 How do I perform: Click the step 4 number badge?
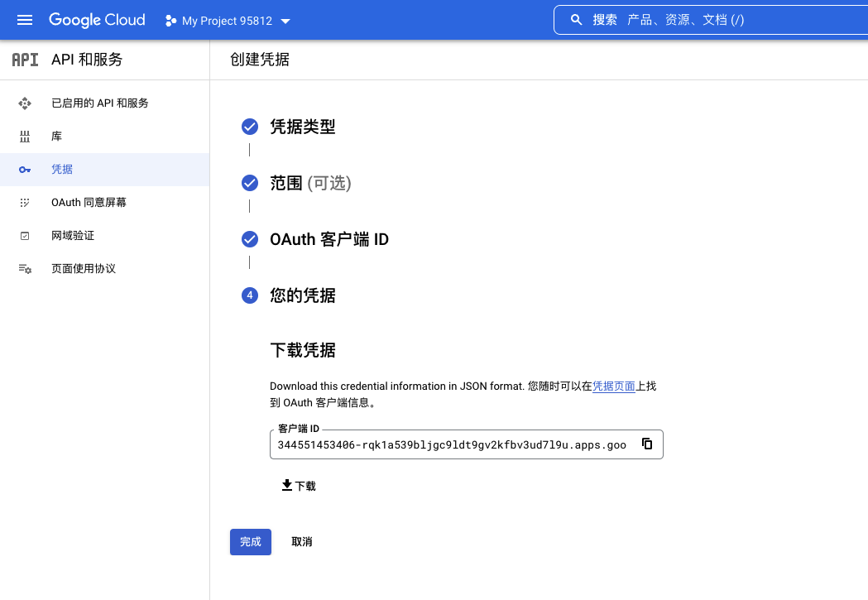coord(250,295)
